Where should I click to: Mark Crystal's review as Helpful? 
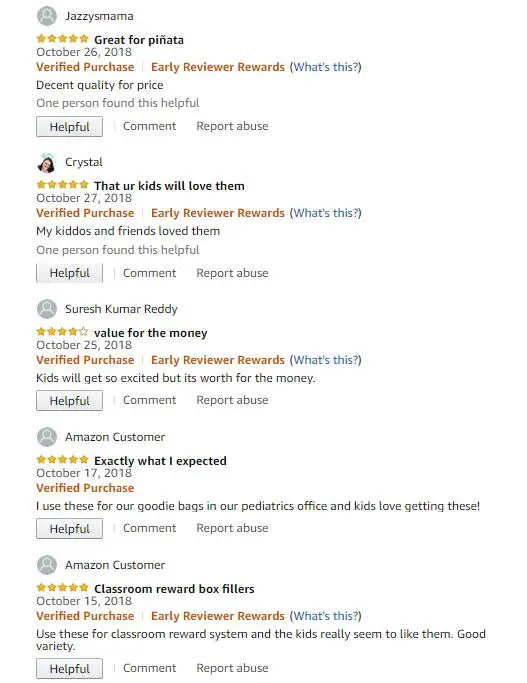(70, 273)
